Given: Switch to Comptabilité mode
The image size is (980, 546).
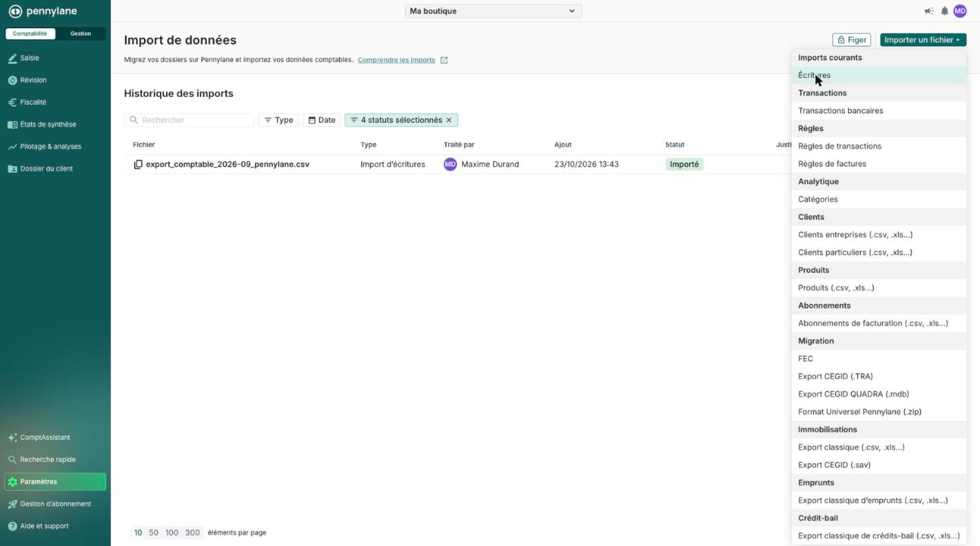Looking at the screenshot, I should [x=30, y=34].
